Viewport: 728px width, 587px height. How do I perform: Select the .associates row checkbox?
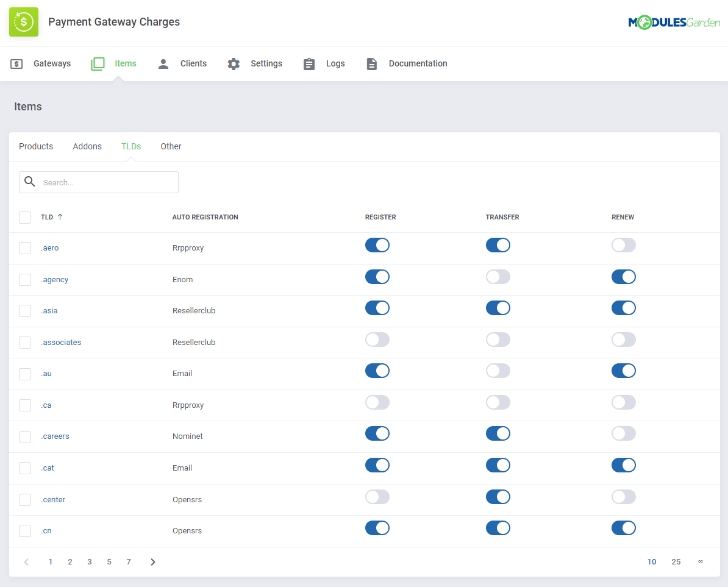click(25, 342)
